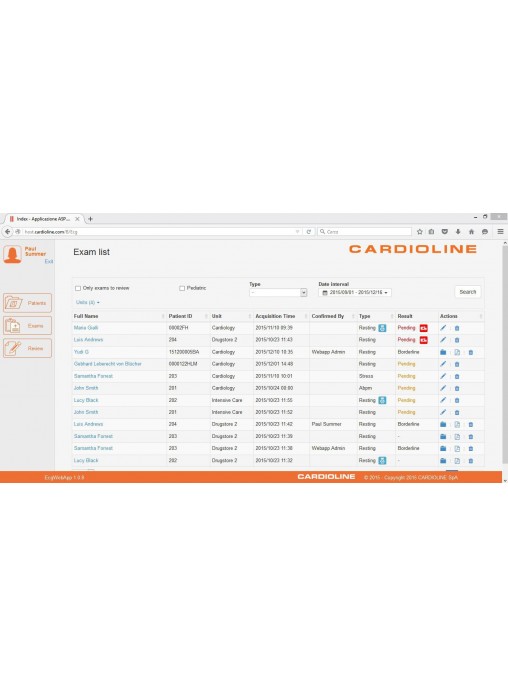Click the Search button
The height and width of the screenshot is (696, 508).
[468, 292]
